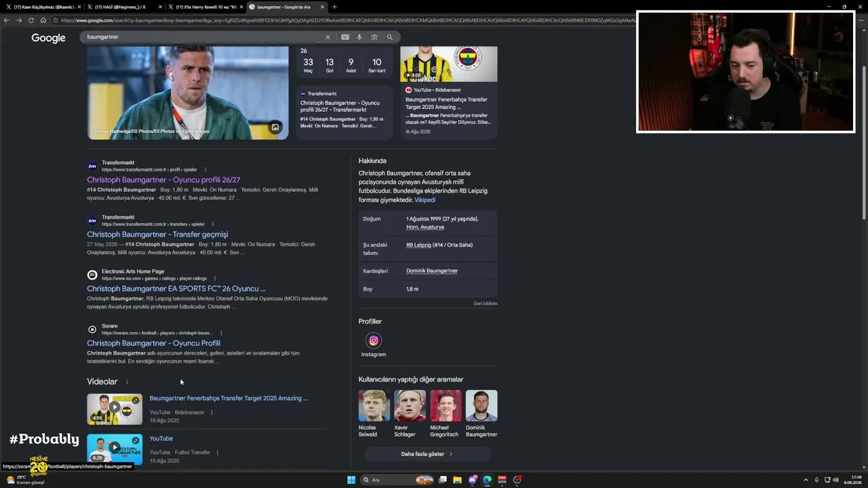Click the browser address bar URL
Viewport: 868px width, 488px height.
click(x=346, y=20)
